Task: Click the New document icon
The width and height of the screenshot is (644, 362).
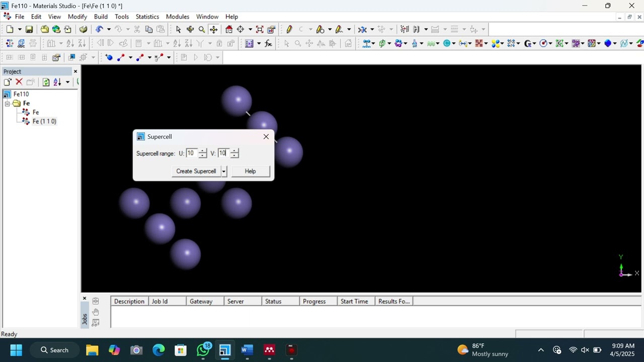Action: click(10, 30)
